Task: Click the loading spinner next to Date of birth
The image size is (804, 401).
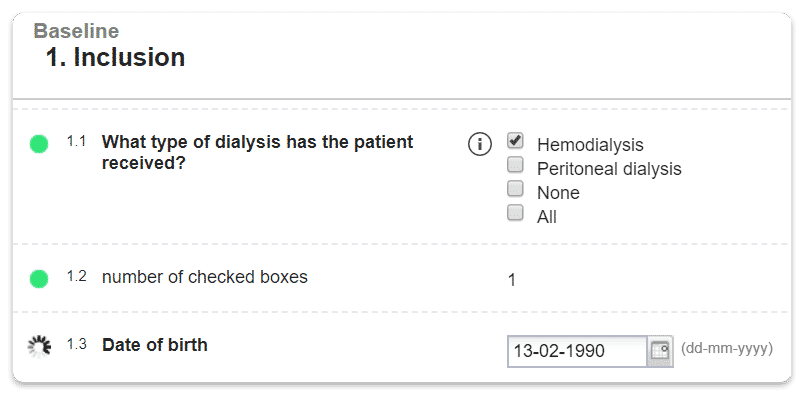Action: pyautogui.click(x=39, y=347)
